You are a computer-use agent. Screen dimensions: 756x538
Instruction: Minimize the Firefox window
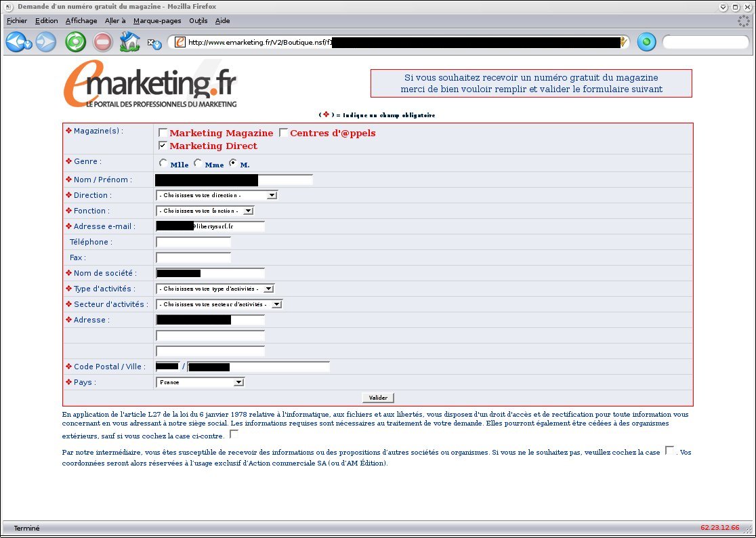[x=723, y=7]
